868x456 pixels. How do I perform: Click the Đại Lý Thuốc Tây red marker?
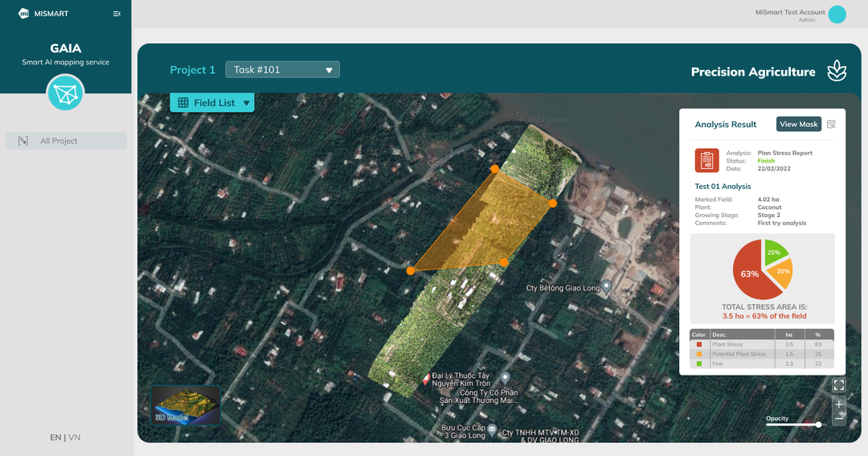click(x=426, y=380)
